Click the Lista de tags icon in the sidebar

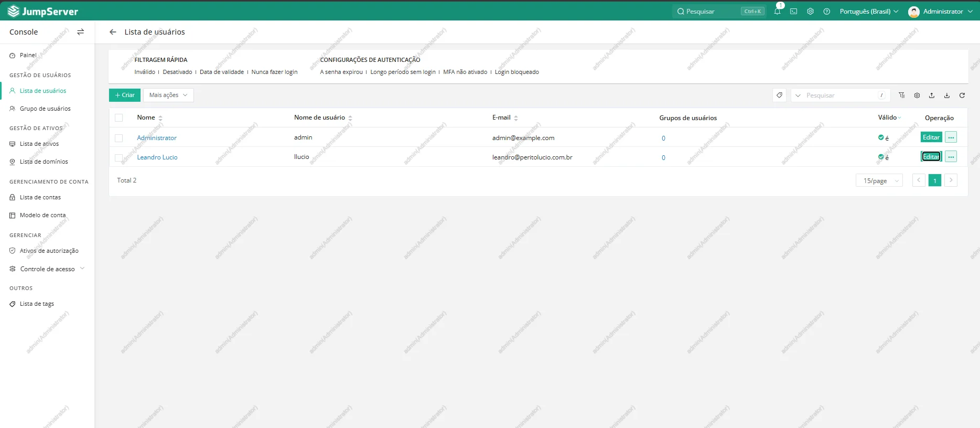(13, 304)
